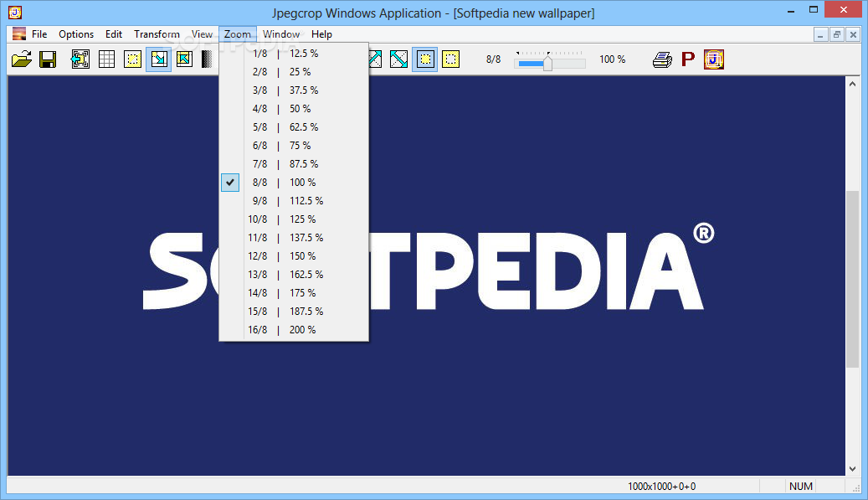The height and width of the screenshot is (500, 868).
Task: Click the red P icon
Action: [687, 59]
